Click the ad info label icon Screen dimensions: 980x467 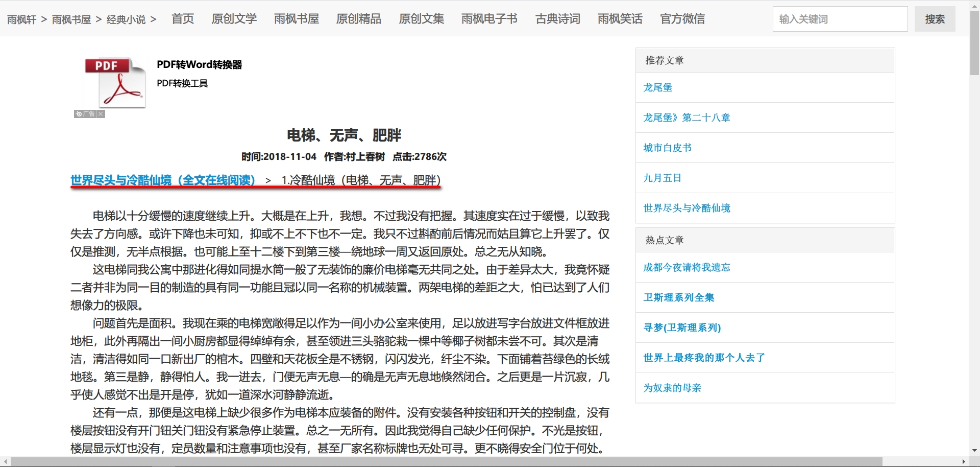[x=85, y=114]
